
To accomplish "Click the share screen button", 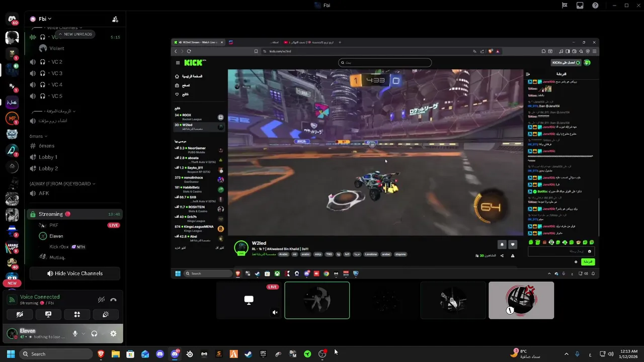I will 48,314.
